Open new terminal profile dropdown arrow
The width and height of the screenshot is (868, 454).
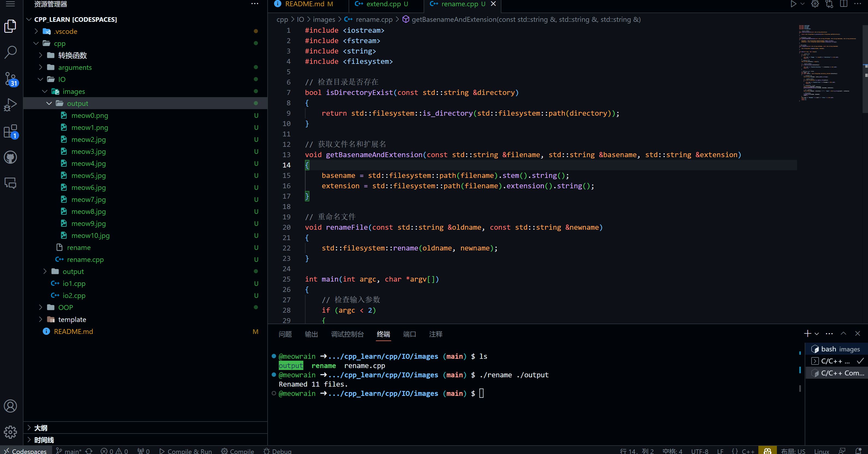(817, 334)
